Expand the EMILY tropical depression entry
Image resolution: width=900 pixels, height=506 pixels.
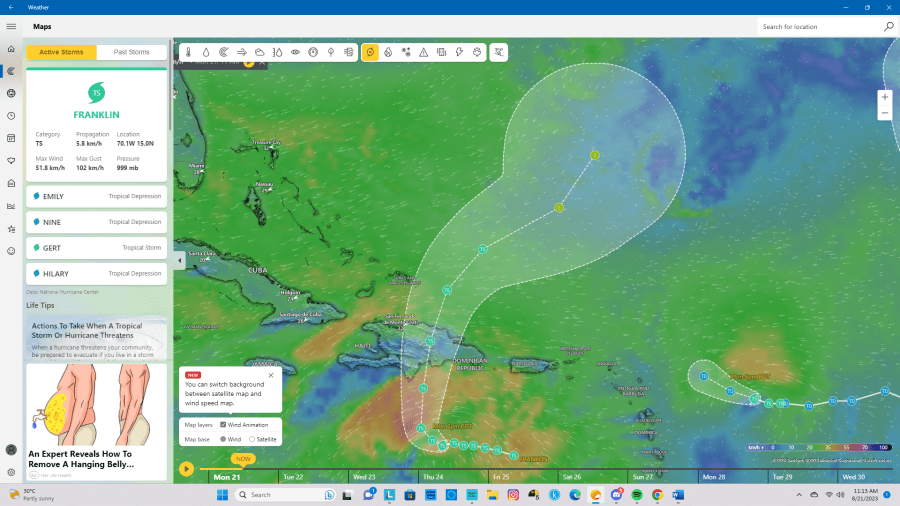96,196
